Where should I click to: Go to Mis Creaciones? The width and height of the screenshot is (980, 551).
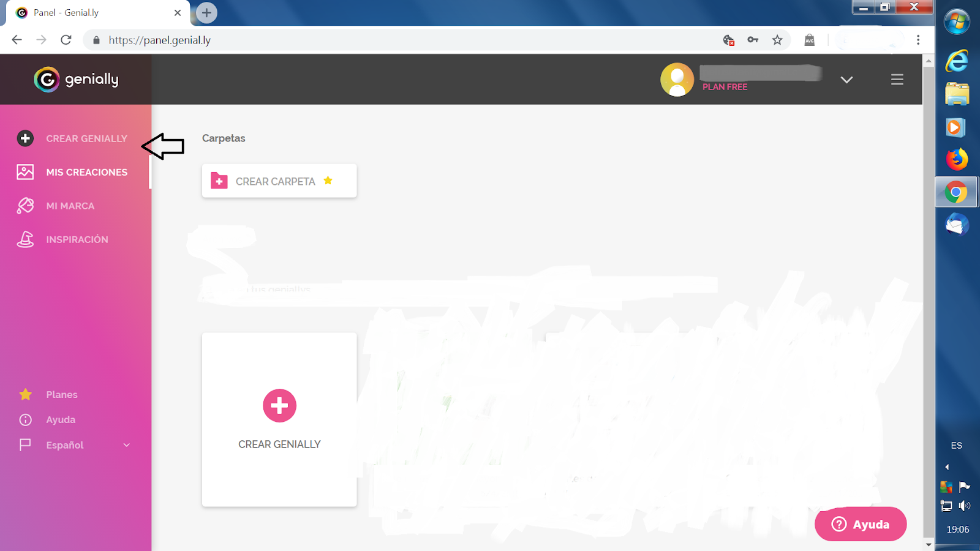pyautogui.click(x=86, y=172)
